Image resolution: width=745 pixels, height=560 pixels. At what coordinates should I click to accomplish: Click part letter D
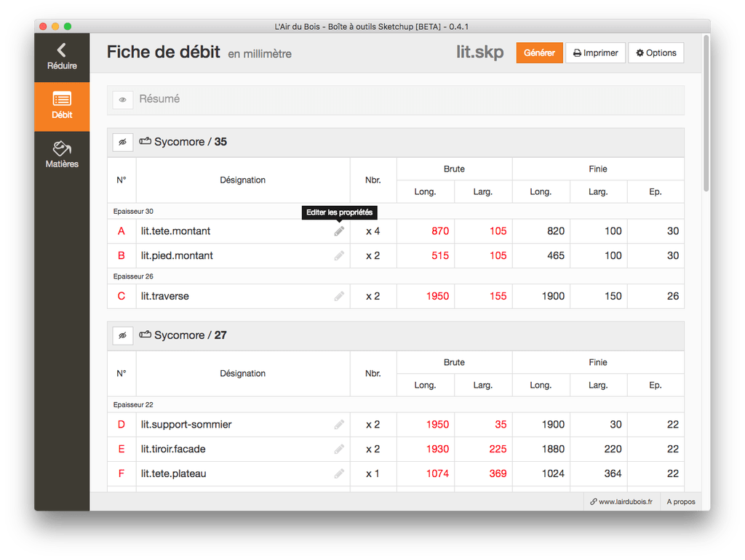[121, 425]
